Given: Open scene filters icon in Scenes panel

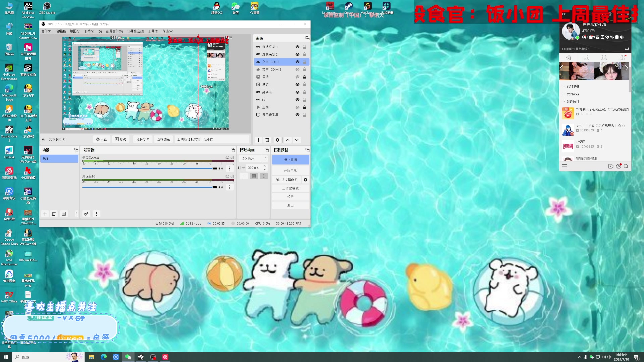Looking at the screenshot, I should pyautogui.click(x=64, y=214).
